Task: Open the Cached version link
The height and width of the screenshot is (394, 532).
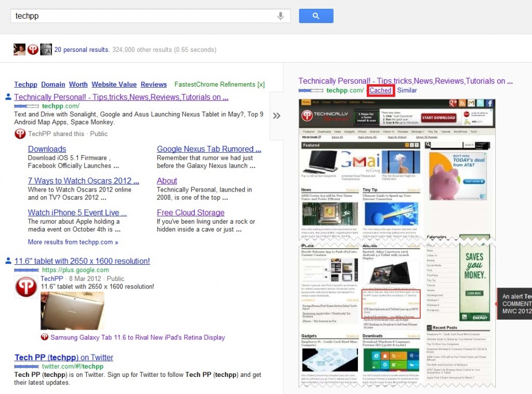Action: point(380,90)
